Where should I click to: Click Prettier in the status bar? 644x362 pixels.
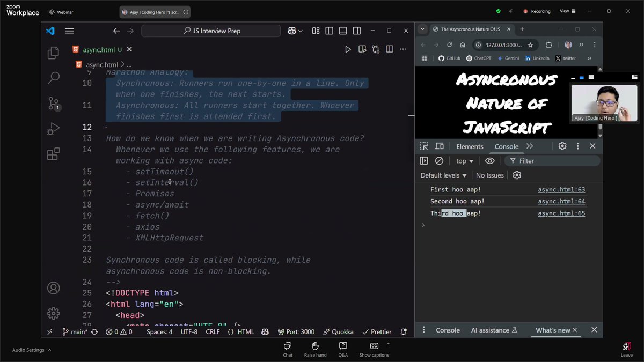377,331
